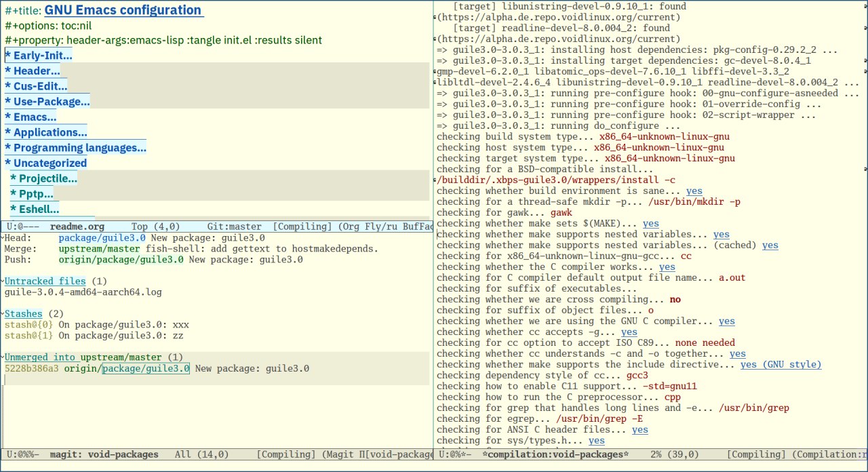The width and height of the screenshot is (868, 472).
Task: Click x86_64-unknown-linux-gnu on build system type line
Action: pos(665,137)
